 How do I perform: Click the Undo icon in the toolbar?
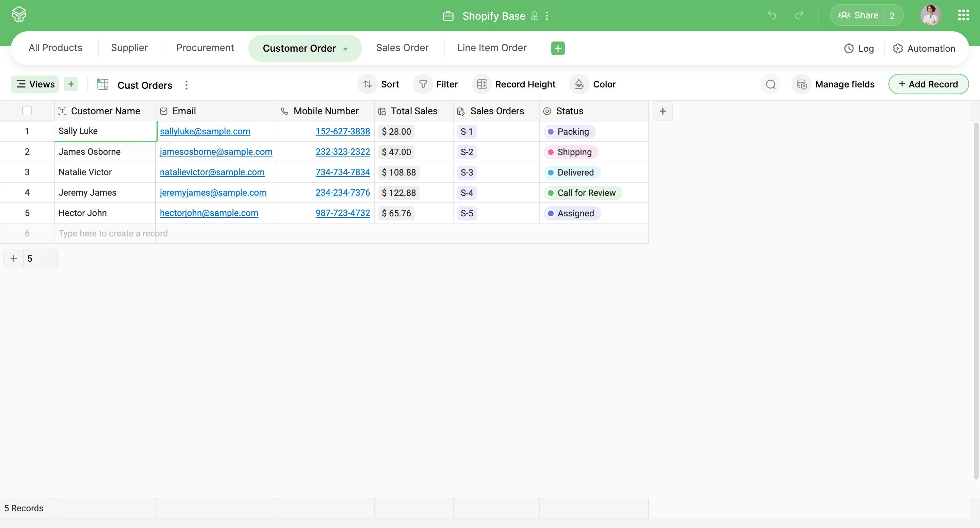(x=772, y=15)
